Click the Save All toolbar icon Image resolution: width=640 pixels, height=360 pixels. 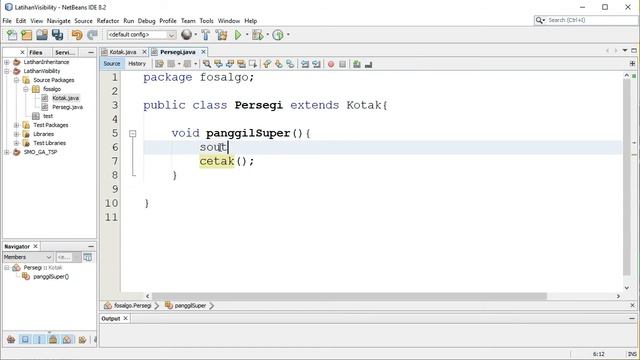click(x=57, y=35)
